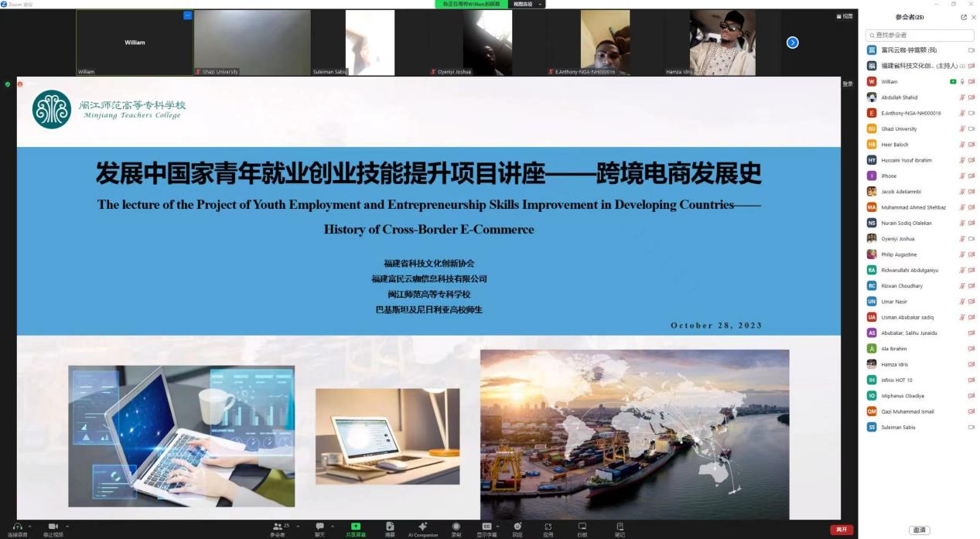Click the Record (录制) icon
The image size is (980, 539).
(x=456, y=527)
